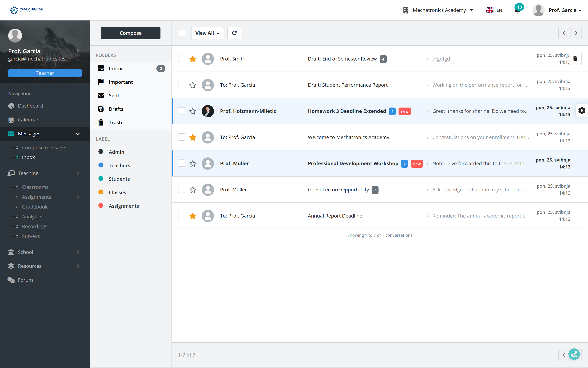Go to previous page arrow in top toolbar
The image size is (588, 368).
[564, 33]
